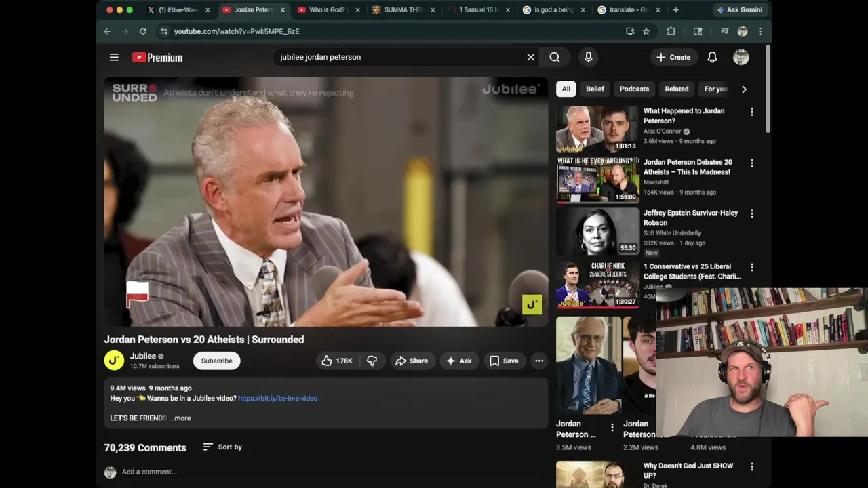Open the Jubilee channel avatar
The height and width of the screenshot is (488, 868).
click(114, 361)
